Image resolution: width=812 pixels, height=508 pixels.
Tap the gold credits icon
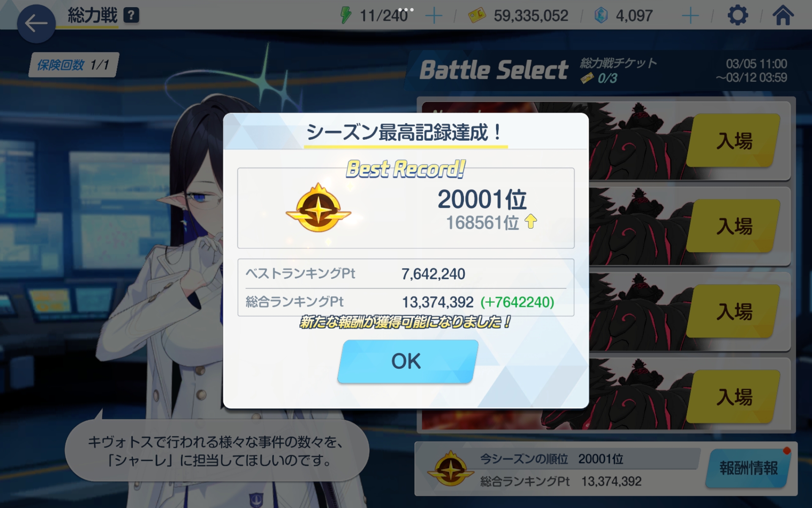(477, 16)
